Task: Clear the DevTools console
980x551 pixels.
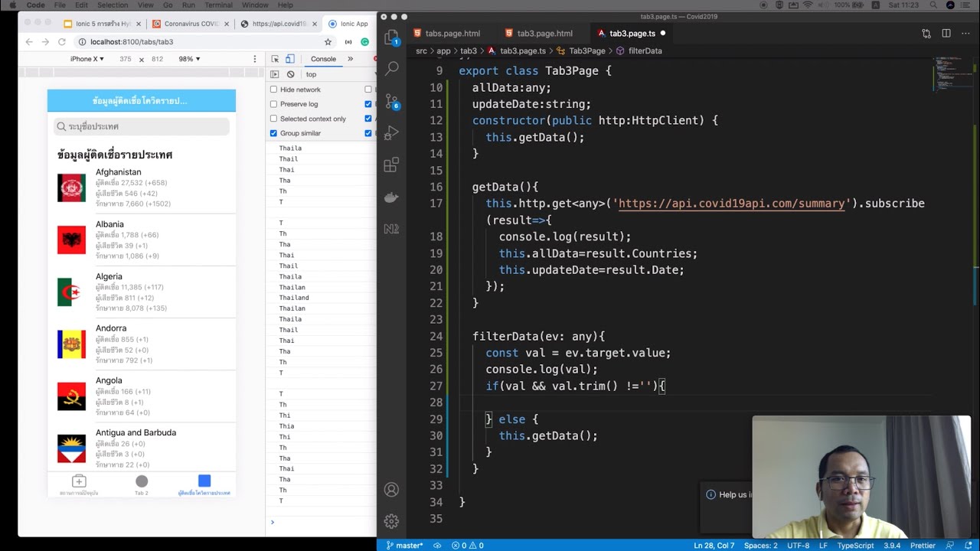Action: 290,74
